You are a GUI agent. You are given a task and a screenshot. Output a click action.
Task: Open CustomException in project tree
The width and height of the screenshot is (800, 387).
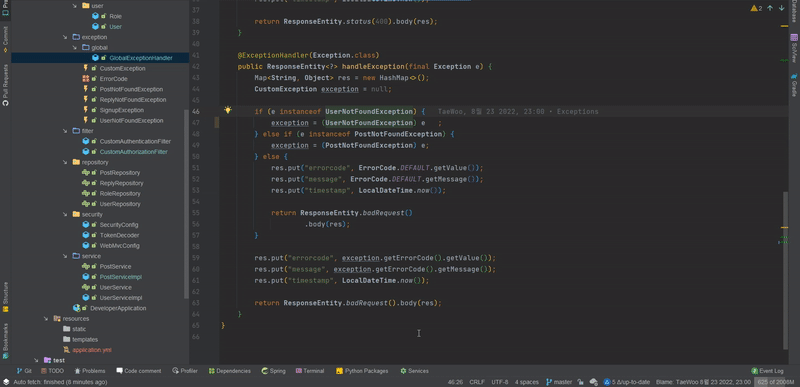[122, 68]
